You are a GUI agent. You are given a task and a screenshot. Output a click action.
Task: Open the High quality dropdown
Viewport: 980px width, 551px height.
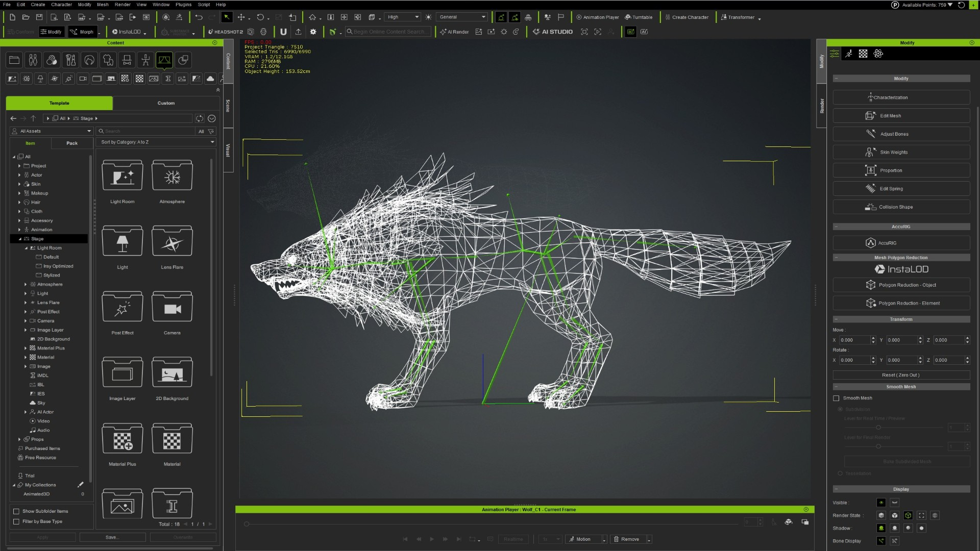click(x=403, y=17)
